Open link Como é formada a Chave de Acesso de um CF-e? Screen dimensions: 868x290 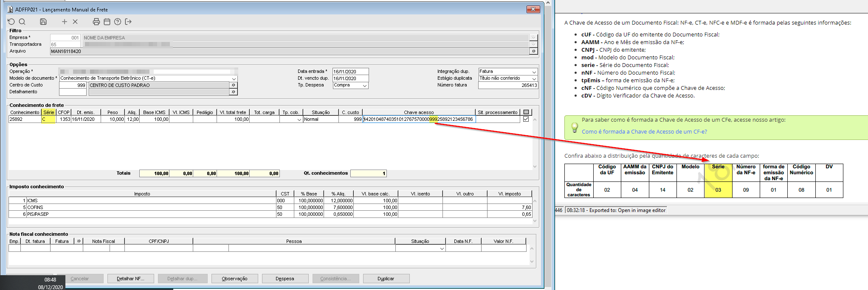[x=644, y=131]
